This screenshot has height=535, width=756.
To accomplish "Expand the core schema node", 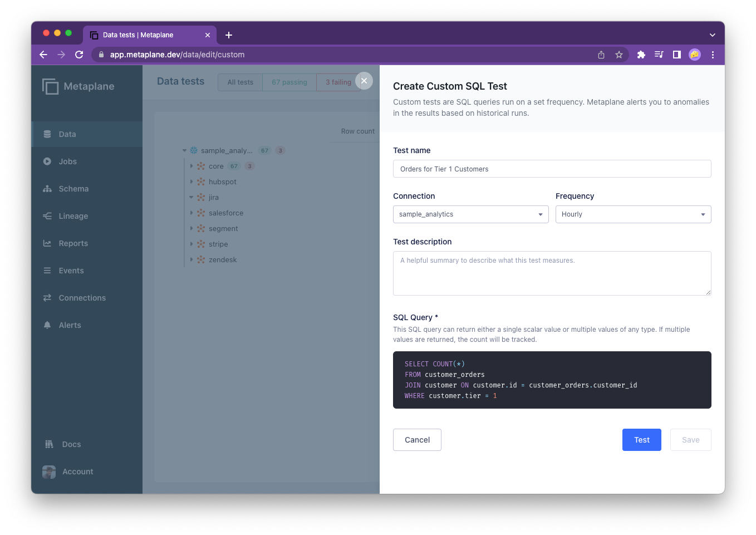I will click(x=192, y=166).
